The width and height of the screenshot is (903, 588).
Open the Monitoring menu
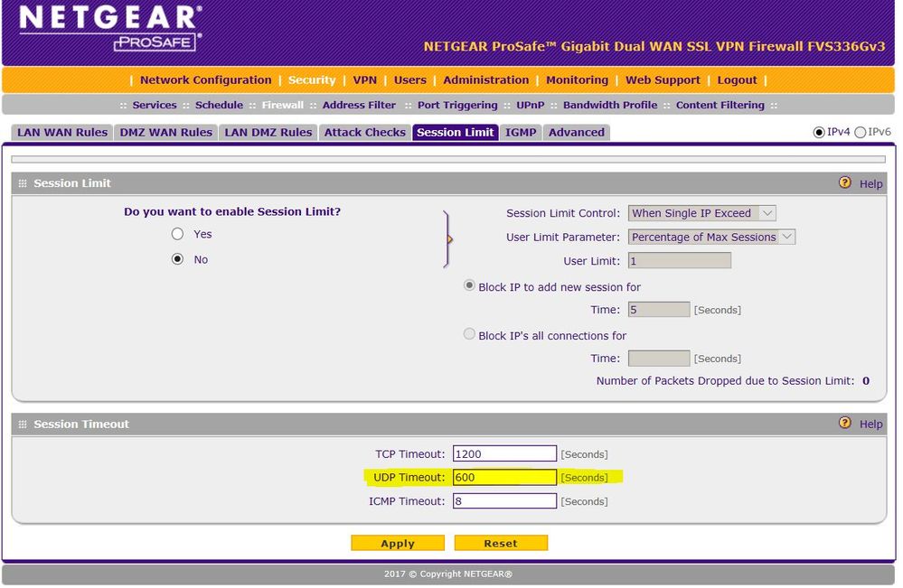[x=577, y=80]
